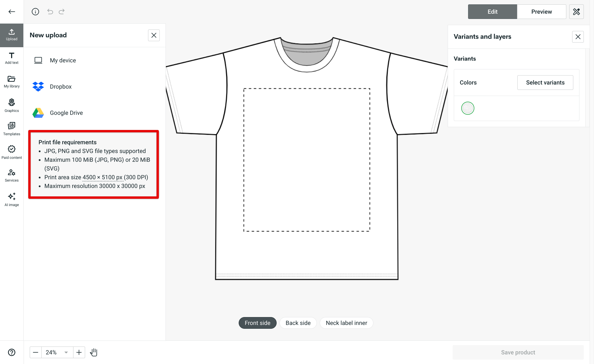Open the Paid content section
Image resolution: width=594 pixels, height=364 pixels.
tap(12, 152)
